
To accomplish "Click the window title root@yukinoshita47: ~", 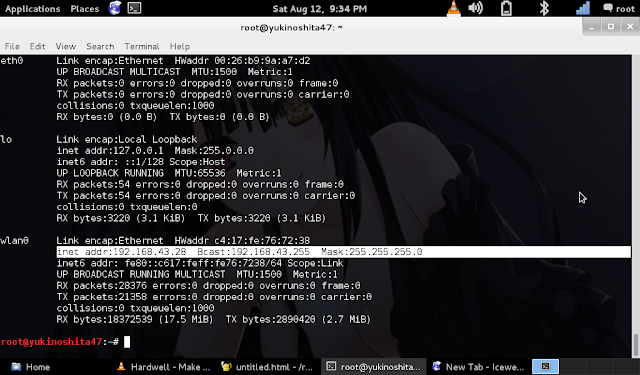I will coord(291,27).
